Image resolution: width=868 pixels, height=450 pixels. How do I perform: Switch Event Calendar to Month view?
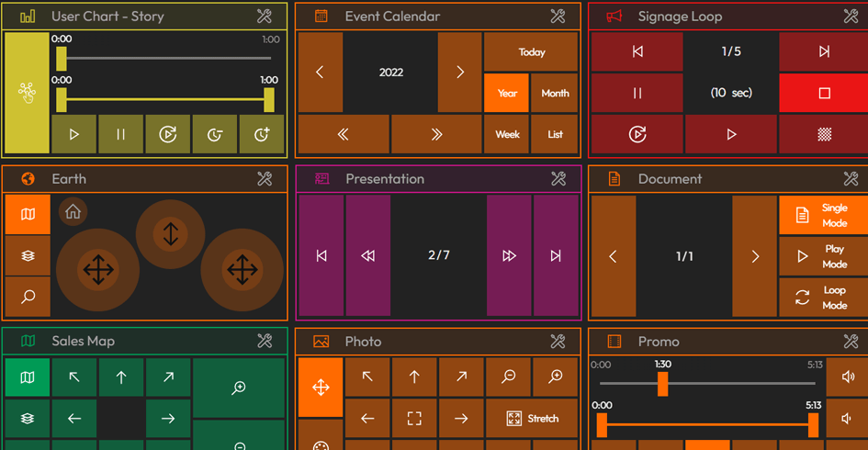[x=555, y=93]
